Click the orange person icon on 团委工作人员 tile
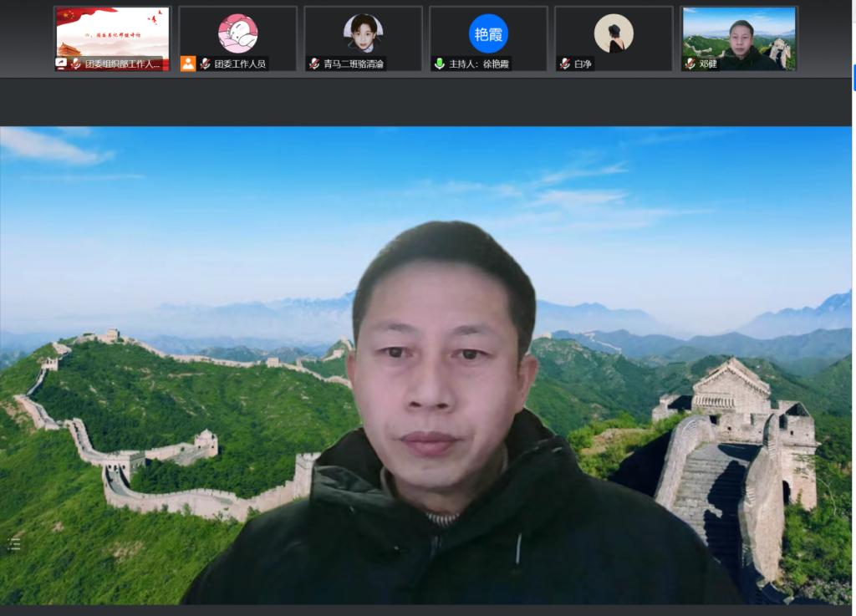The width and height of the screenshot is (856, 616). point(188,64)
